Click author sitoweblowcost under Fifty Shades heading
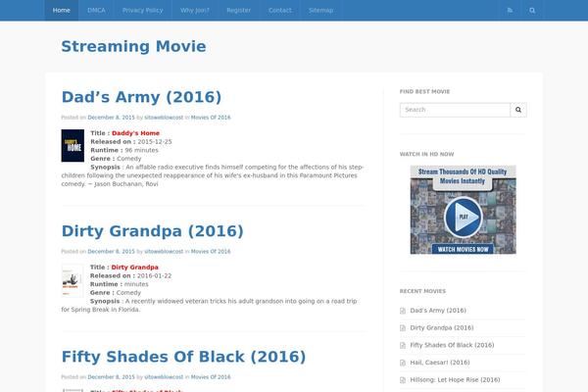Image resolution: width=588 pixels, height=392 pixels. (x=164, y=377)
